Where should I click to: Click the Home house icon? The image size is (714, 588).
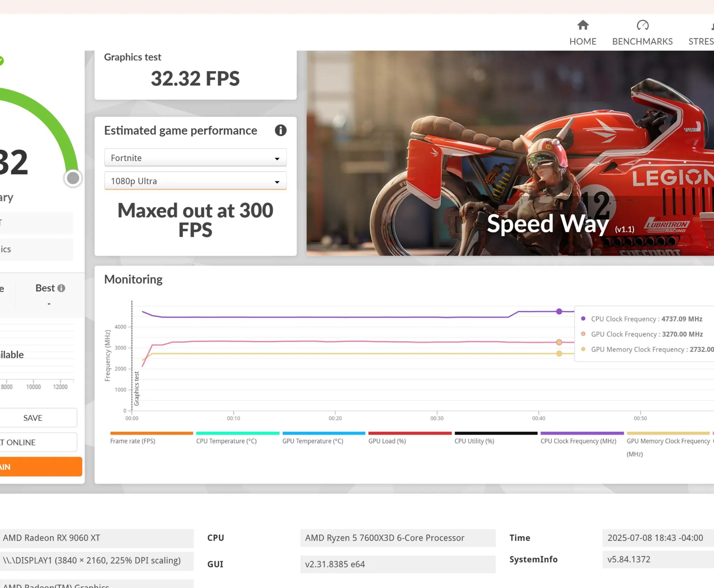583,25
